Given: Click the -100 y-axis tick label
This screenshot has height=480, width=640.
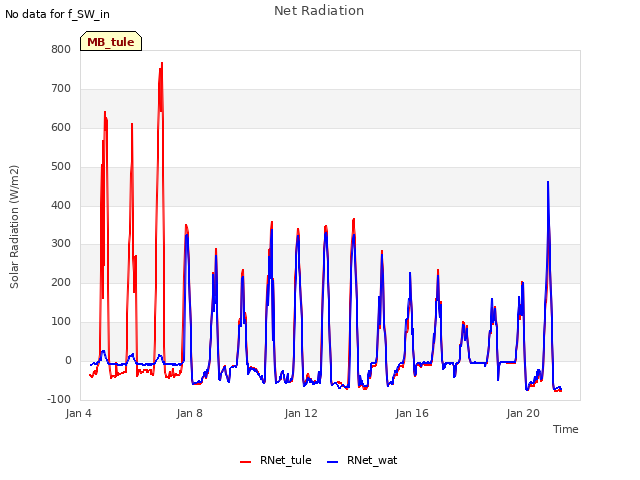Looking at the screenshot, I should click(x=59, y=399).
